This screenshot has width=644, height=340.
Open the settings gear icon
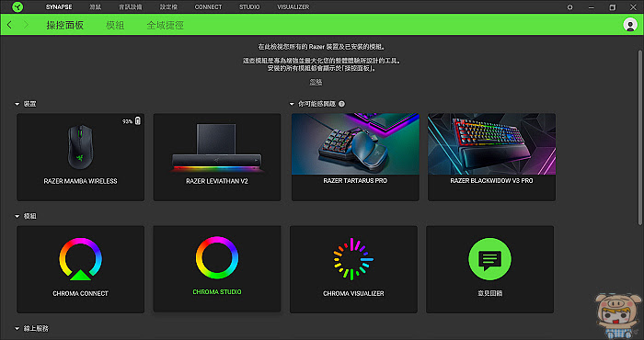pyautogui.click(x=569, y=7)
